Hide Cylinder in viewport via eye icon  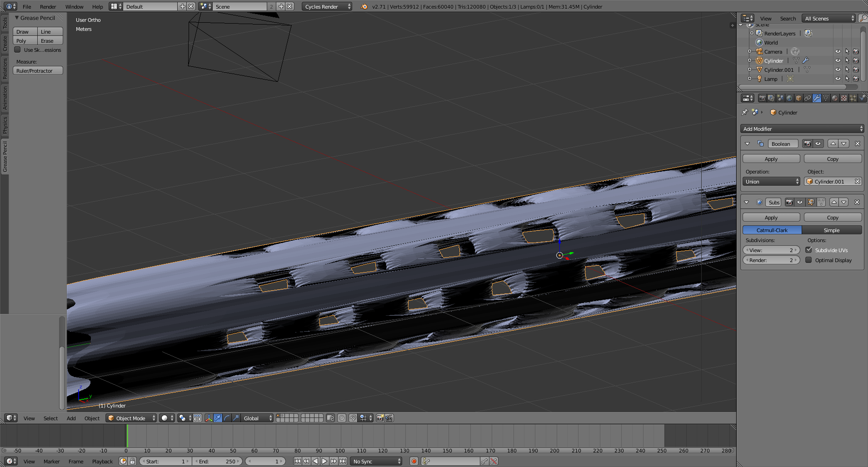pyautogui.click(x=838, y=60)
